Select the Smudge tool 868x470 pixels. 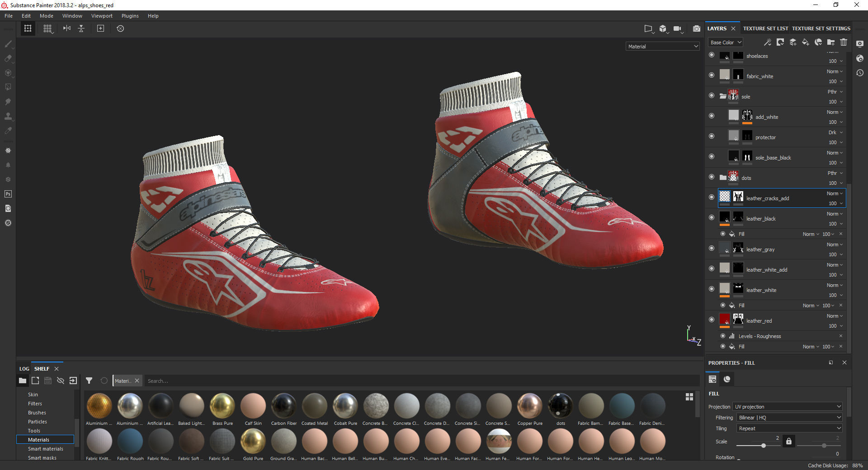coord(8,102)
